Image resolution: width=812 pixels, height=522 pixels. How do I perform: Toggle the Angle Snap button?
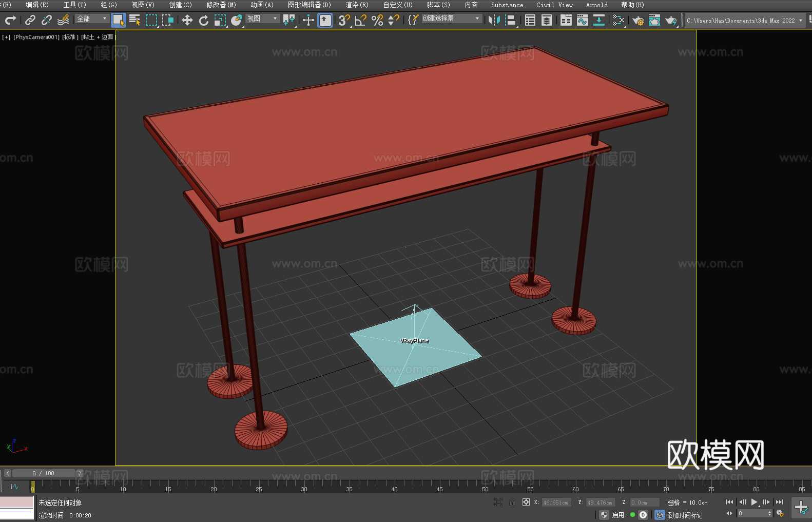[x=360, y=20]
